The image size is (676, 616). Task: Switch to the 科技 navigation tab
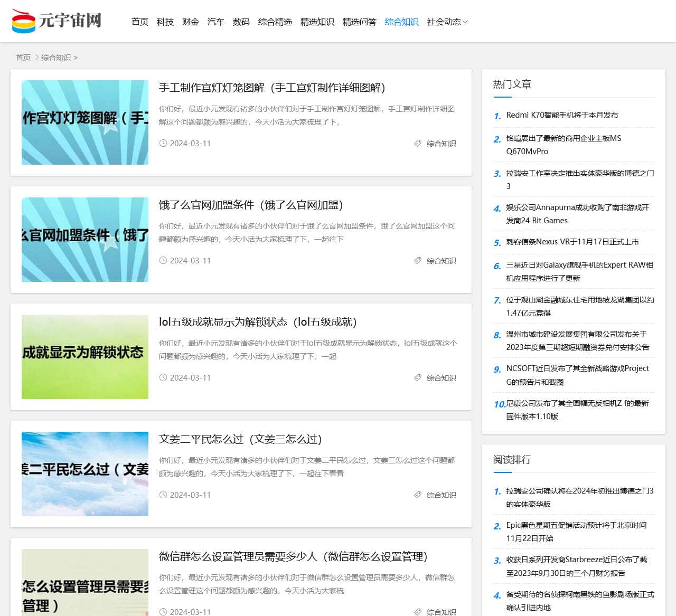point(165,22)
